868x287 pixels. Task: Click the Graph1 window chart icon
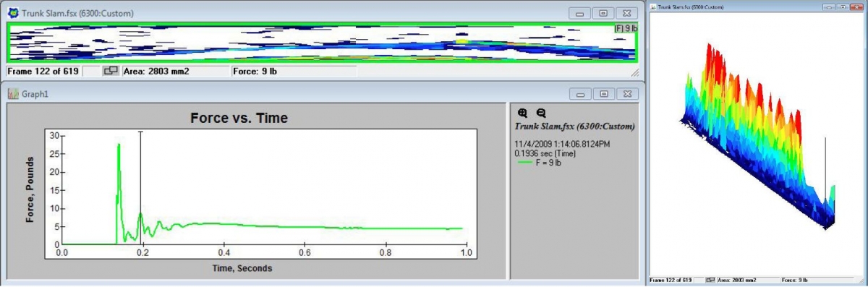12,93
